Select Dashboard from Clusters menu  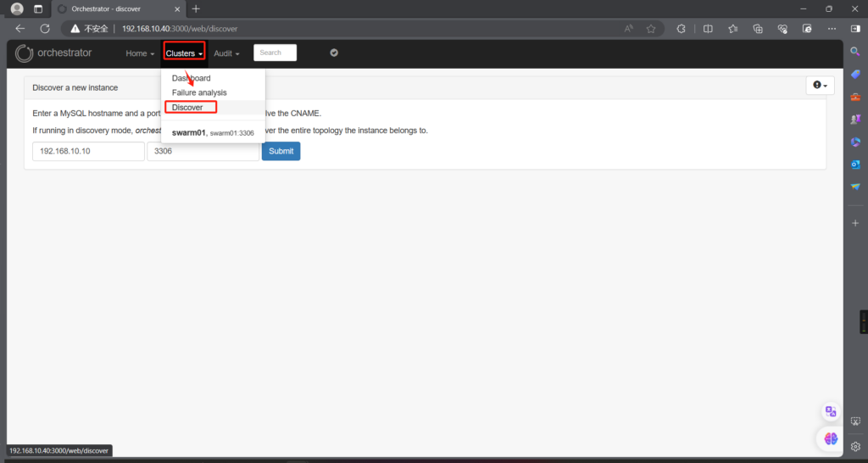click(x=191, y=78)
